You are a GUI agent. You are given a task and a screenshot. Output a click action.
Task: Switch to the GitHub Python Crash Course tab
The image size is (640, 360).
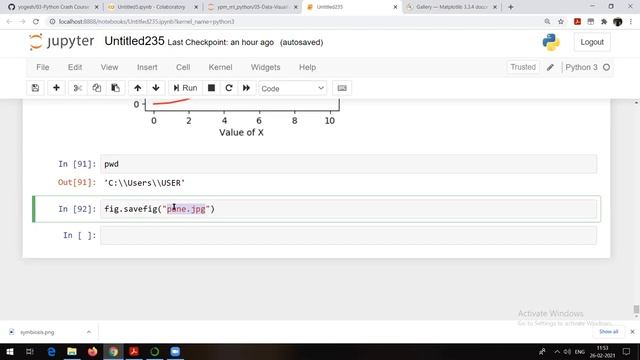tap(53, 7)
